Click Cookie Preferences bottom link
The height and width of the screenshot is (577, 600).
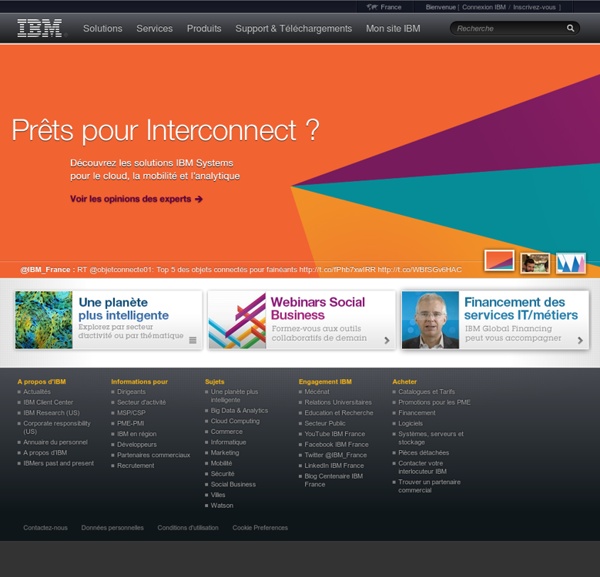tap(260, 528)
